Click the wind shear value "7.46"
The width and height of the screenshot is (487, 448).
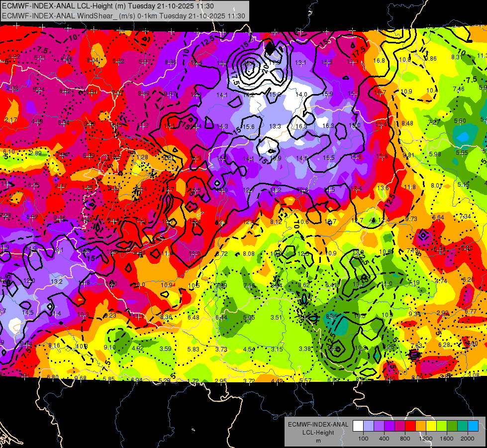pyautogui.click(x=459, y=89)
